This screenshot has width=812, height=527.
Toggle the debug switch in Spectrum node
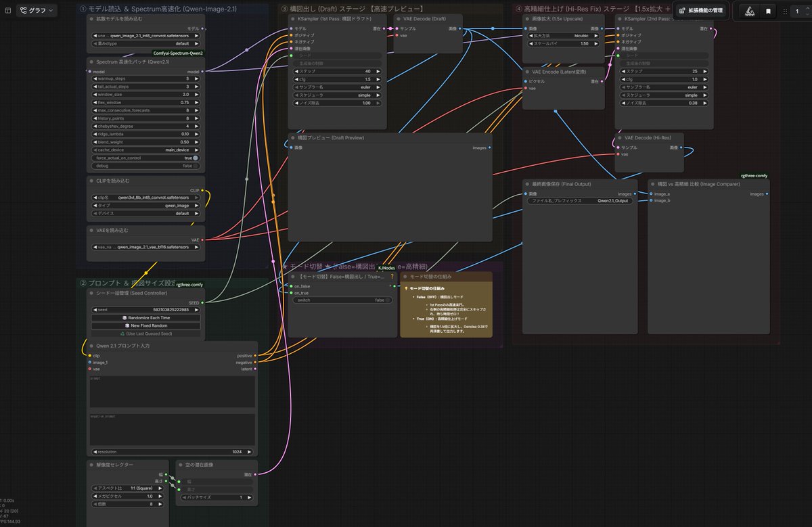click(x=195, y=166)
